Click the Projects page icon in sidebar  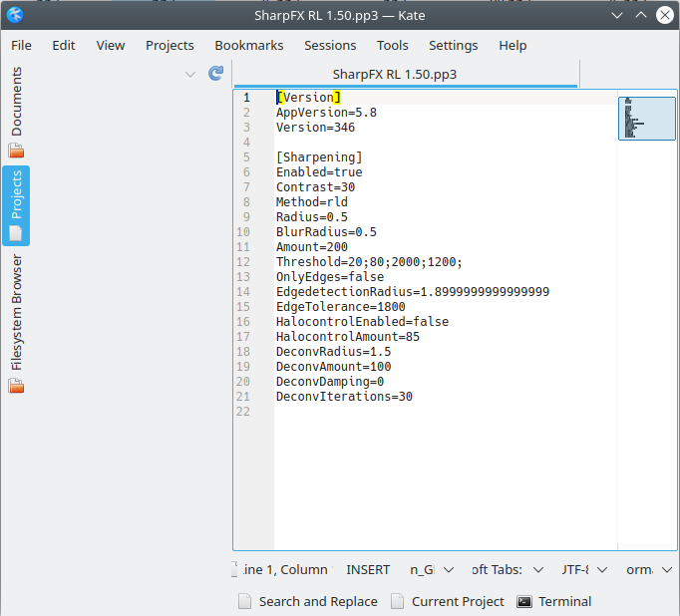[16, 233]
